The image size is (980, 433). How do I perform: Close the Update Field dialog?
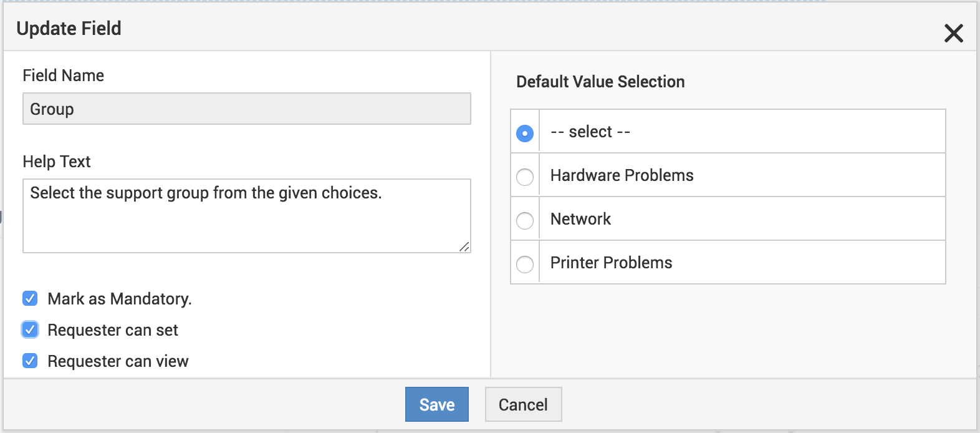click(953, 33)
